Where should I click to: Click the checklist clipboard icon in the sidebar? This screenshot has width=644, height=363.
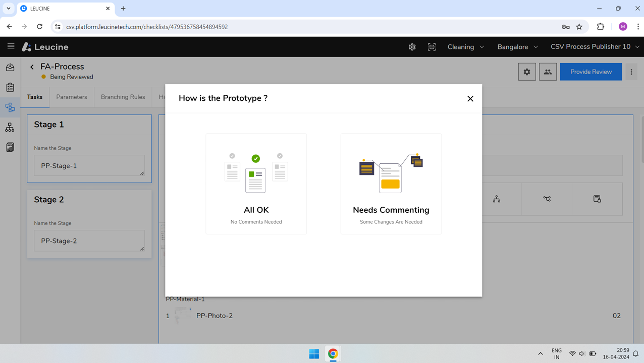click(10, 87)
